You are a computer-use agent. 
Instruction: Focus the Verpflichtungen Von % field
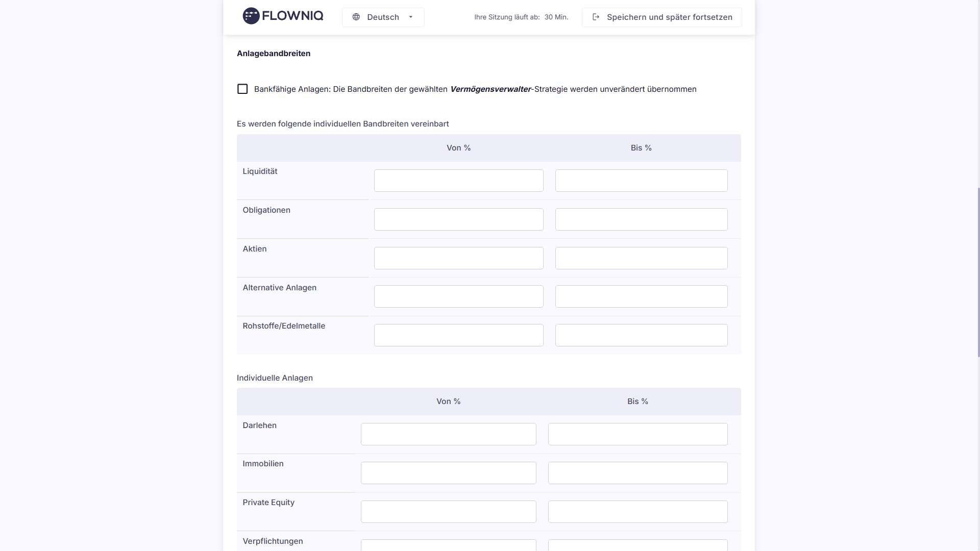tap(448, 545)
